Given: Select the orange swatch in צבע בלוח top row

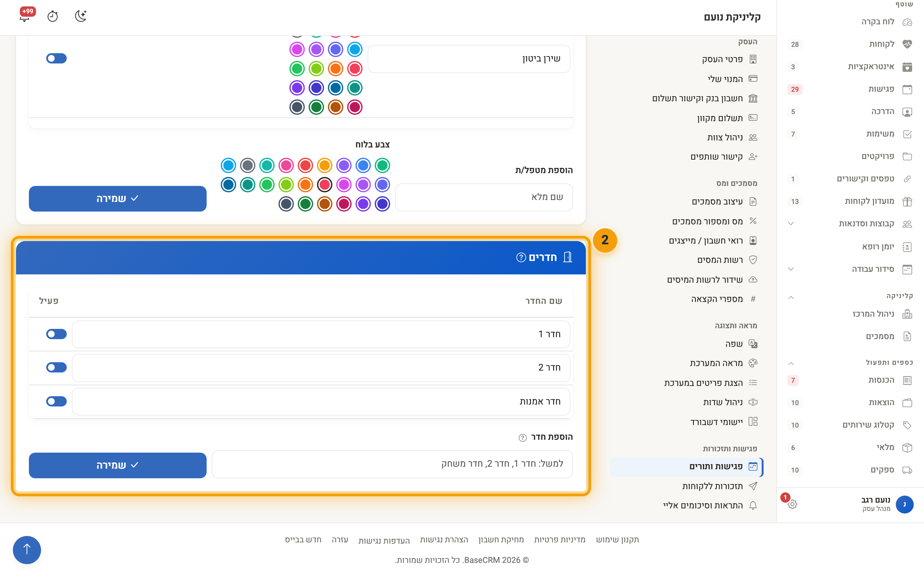Looking at the screenshot, I should [325, 166].
